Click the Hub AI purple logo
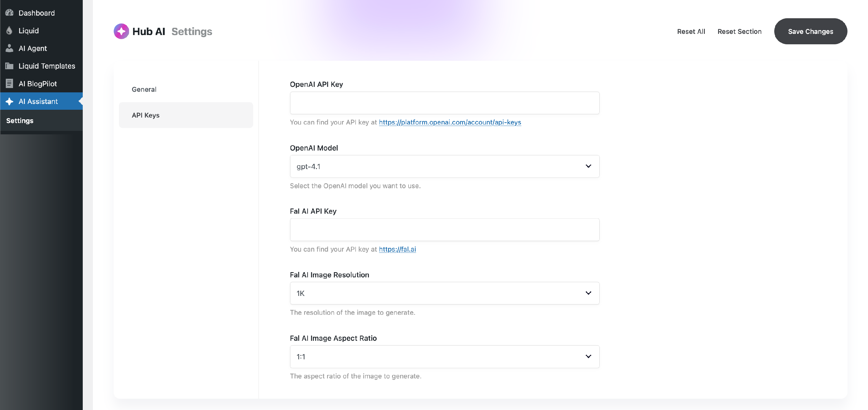Screen dimensions: 868x410 (x=121, y=31)
